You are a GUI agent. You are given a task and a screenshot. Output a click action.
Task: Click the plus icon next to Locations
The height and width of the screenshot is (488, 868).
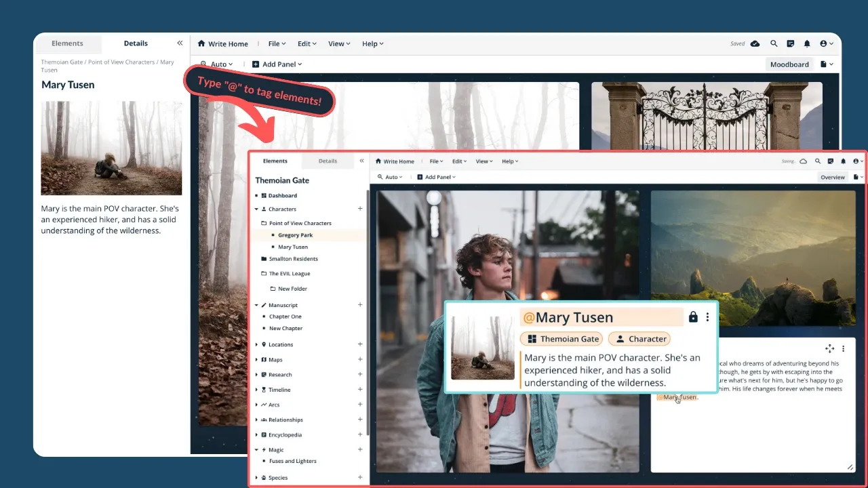point(360,344)
